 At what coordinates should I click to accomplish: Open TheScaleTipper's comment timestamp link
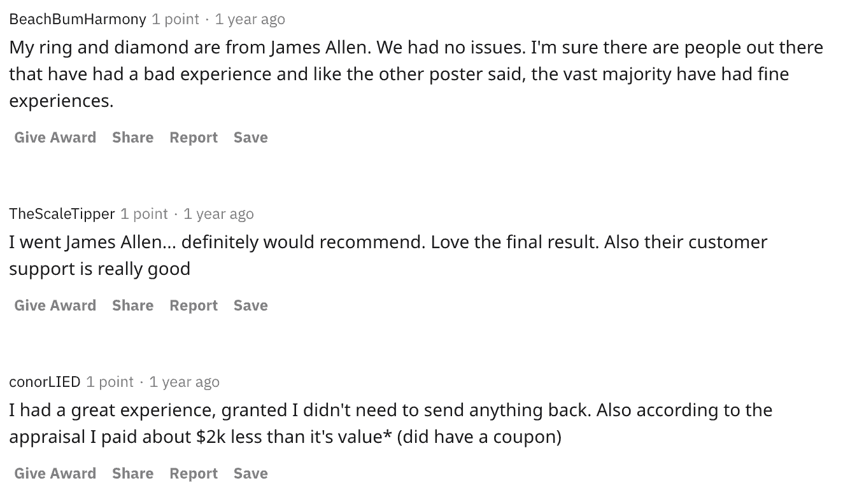tap(218, 214)
